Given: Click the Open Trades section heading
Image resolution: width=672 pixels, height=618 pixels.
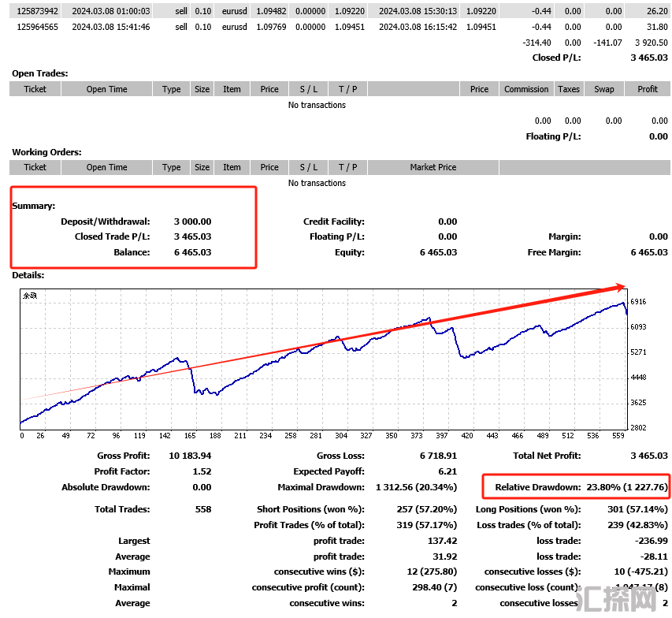Looking at the screenshot, I should tap(40, 73).
